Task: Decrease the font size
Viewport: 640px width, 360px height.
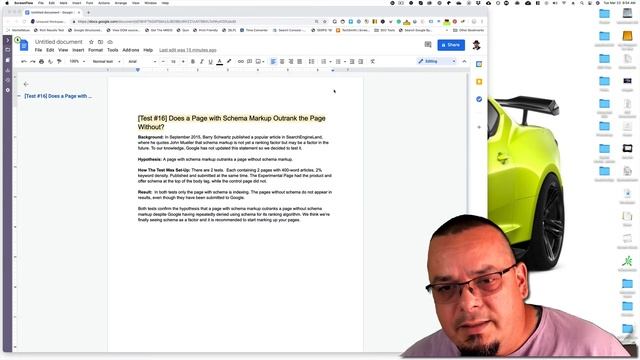Action: click(163, 61)
